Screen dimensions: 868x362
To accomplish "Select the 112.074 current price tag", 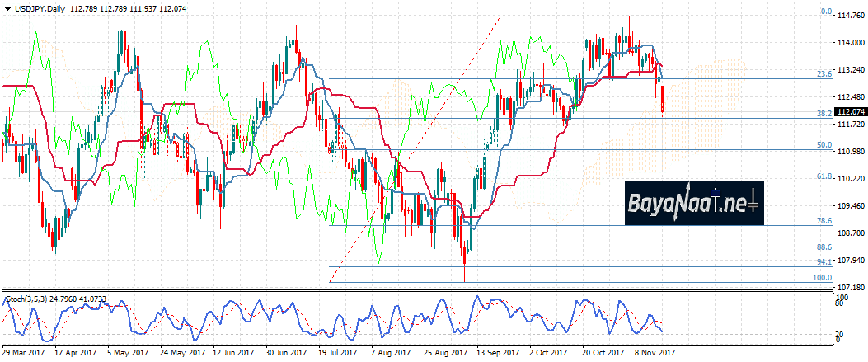I will point(850,112).
